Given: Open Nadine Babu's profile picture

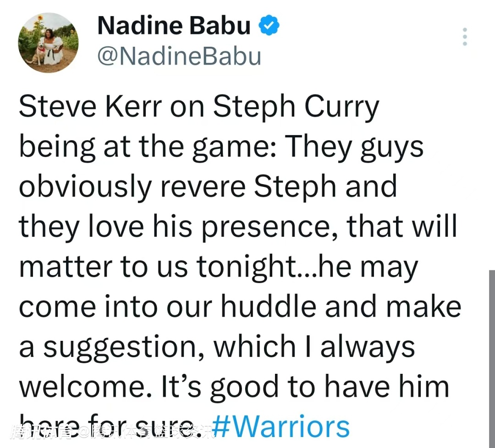Looking at the screenshot, I should click(48, 43).
